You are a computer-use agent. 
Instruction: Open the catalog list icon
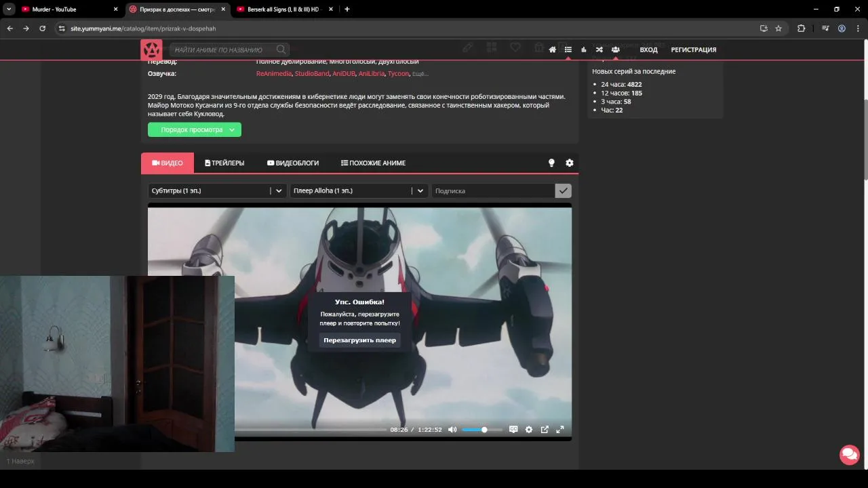click(568, 49)
